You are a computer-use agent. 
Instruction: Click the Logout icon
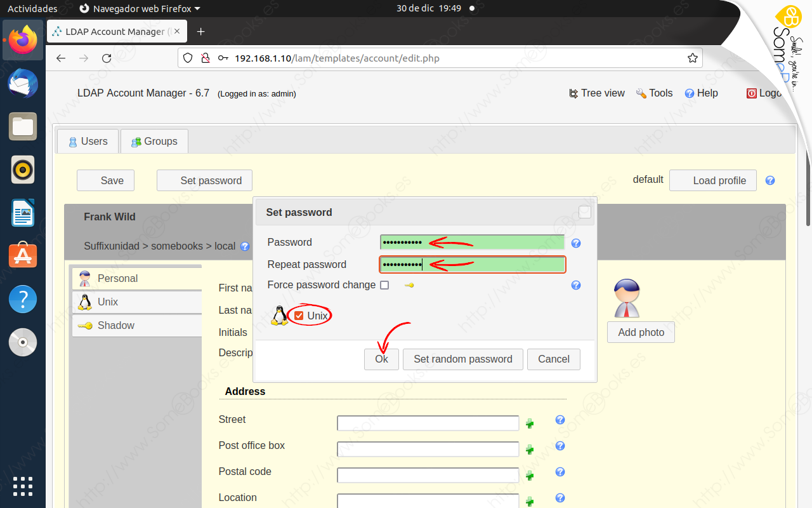(751, 93)
